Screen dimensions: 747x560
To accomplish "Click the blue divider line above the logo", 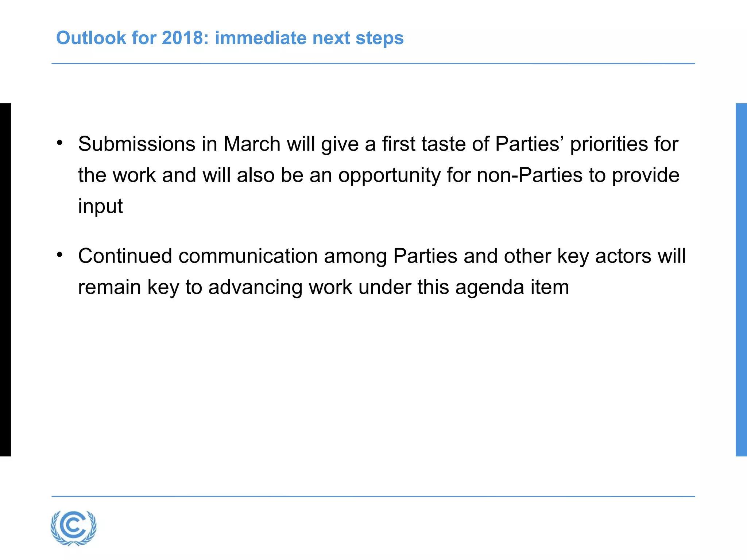I will tap(373, 496).
